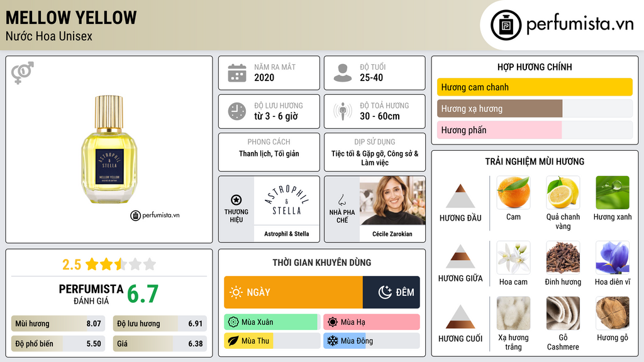Click the MELLOW YELLOW title
This screenshot has width=644, height=362.
point(71,18)
